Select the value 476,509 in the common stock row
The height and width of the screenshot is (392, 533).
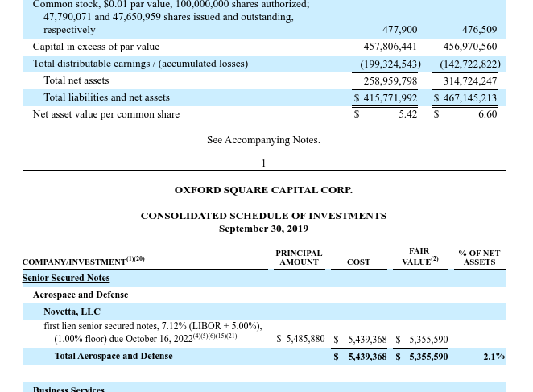pos(479,30)
